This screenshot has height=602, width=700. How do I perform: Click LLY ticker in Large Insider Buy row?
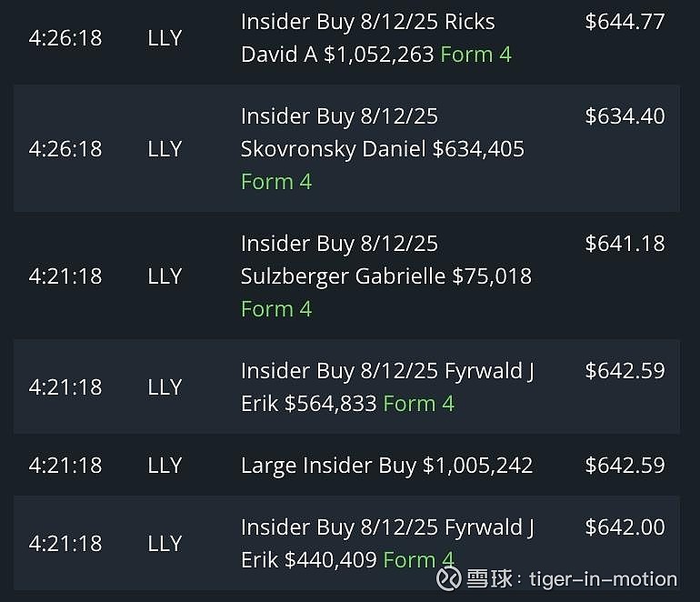[165, 466]
